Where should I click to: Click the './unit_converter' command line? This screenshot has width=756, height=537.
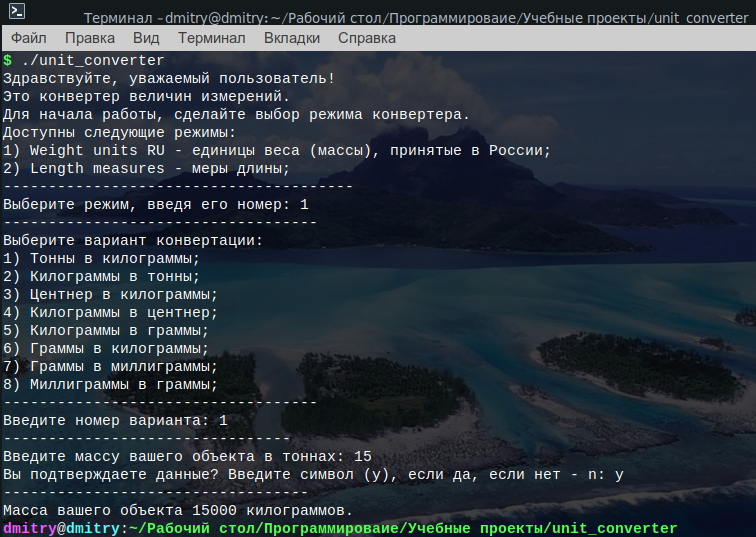[x=83, y=60]
